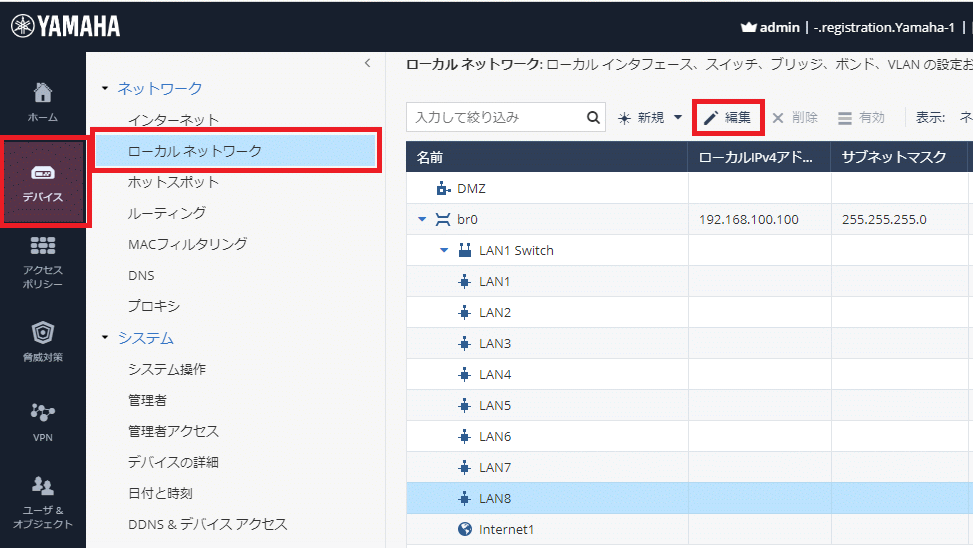The height and width of the screenshot is (550, 973).
Task: Open the Internet menu item
Action: click(x=173, y=120)
